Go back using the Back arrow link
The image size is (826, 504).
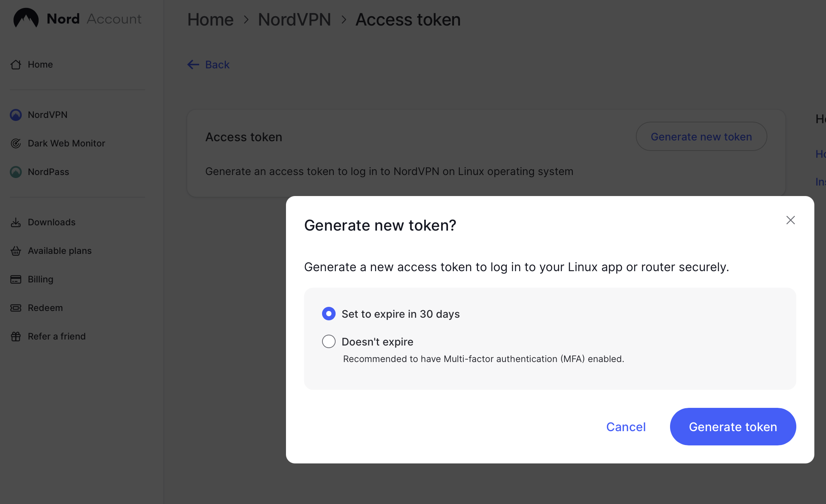tap(209, 65)
